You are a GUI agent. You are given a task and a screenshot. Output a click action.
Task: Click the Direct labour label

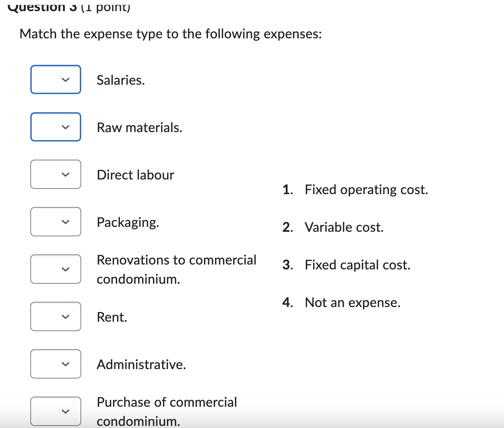point(135,175)
